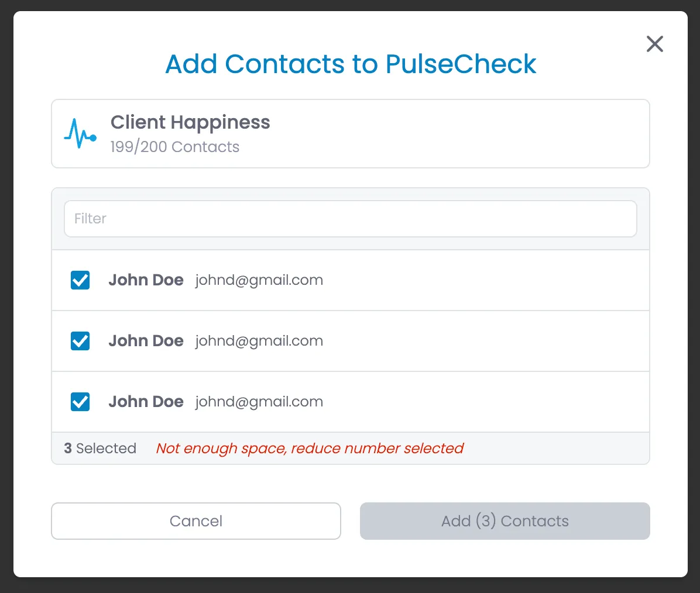
Task: Click the John Doe name in third row
Action: (146, 402)
